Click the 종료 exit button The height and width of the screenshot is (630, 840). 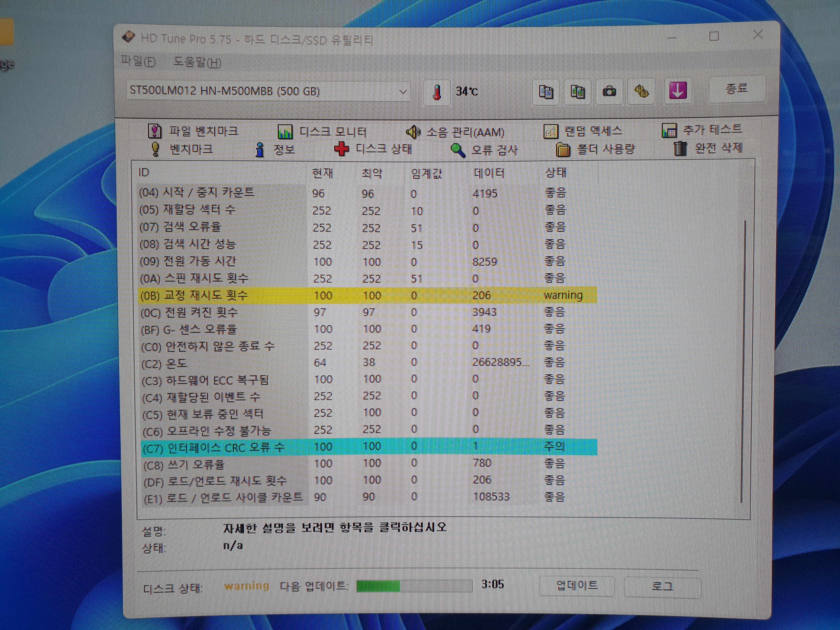[x=737, y=89]
